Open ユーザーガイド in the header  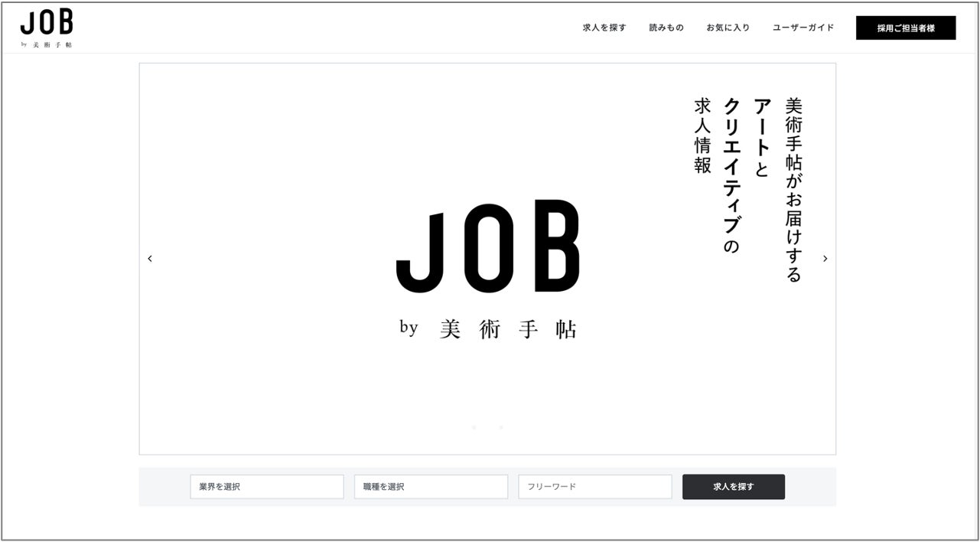coord(803,28)
